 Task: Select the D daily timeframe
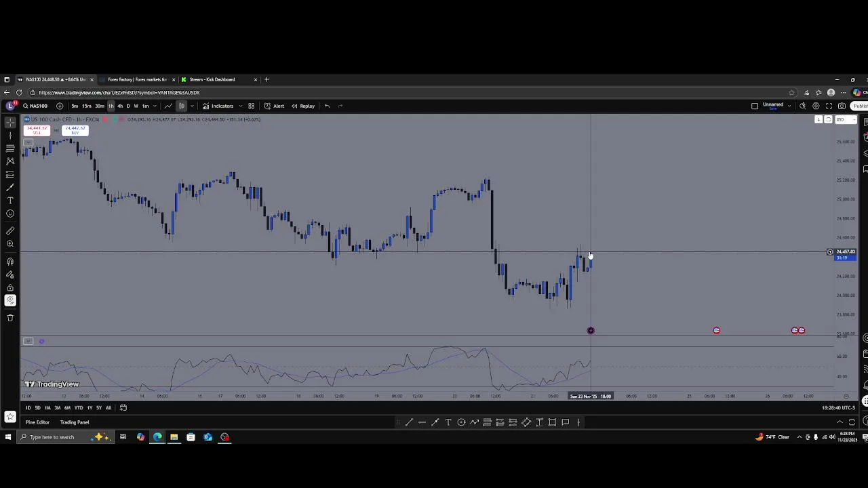128,106
